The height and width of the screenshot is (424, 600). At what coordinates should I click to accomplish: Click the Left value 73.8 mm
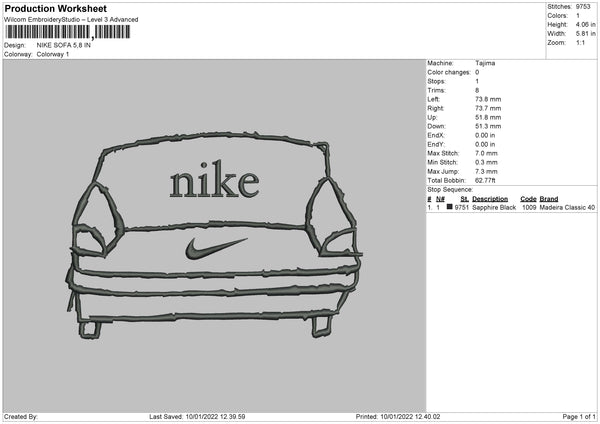pos(488,99)
